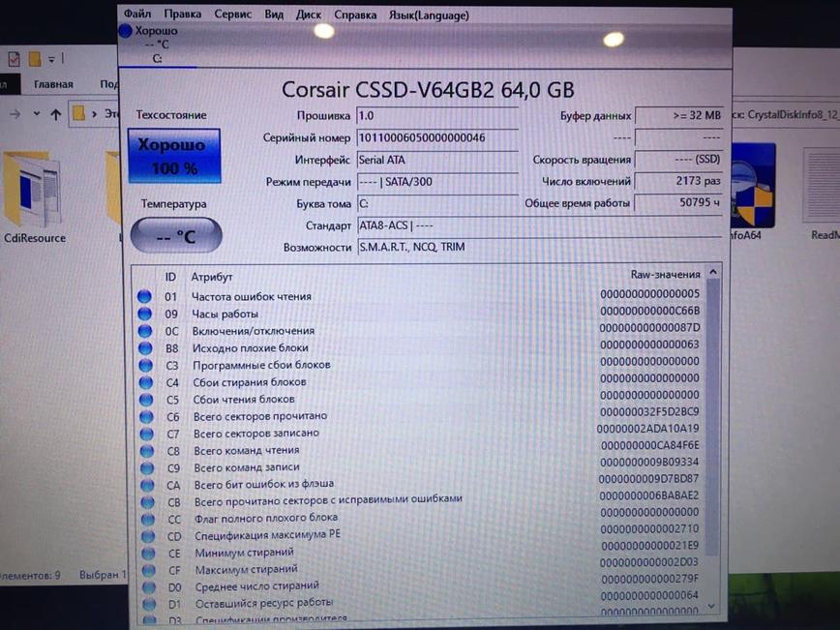
Task: Select the CdiResource folder in Explorer window
Action: 33,198
